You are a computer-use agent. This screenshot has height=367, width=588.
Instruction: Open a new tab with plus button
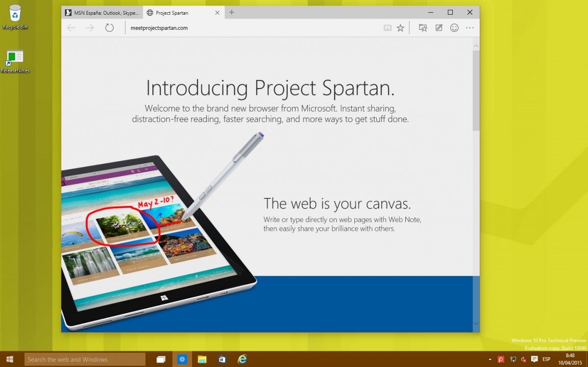click(232, 12)
